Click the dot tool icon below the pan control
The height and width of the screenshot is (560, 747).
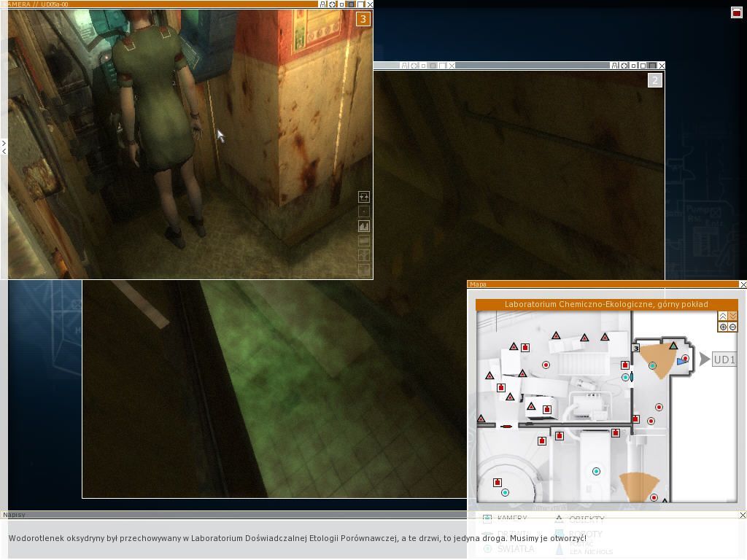coord(364,211)
